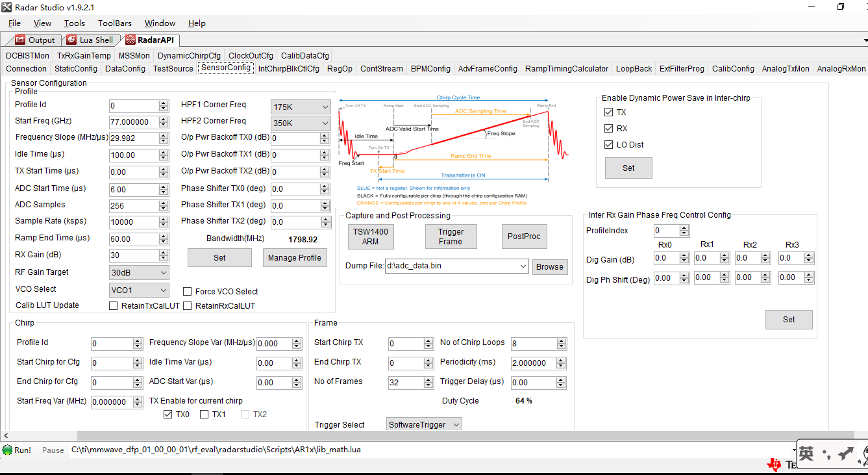The height and width of the screenshot is (475, 868).
Task: Uncheck TX0 enable for current chirp
Action: pyautogui.click(x=168, y=415)
